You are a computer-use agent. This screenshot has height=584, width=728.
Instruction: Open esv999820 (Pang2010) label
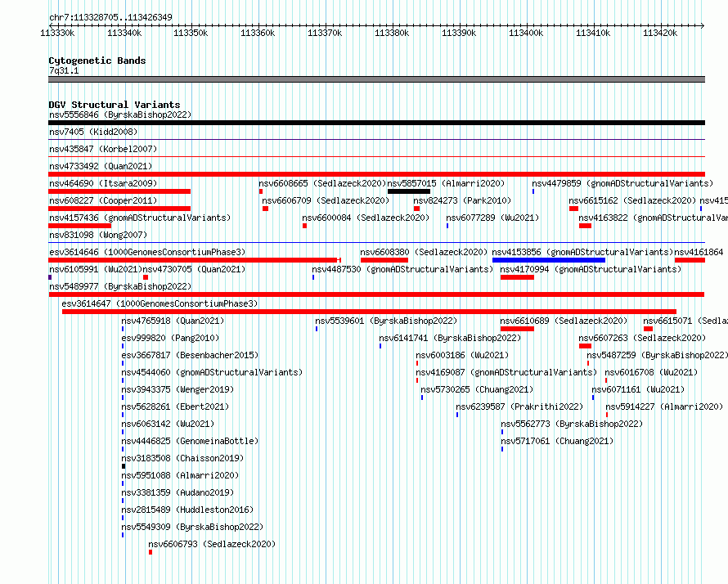pyautogui.click(x=170, y=338)
